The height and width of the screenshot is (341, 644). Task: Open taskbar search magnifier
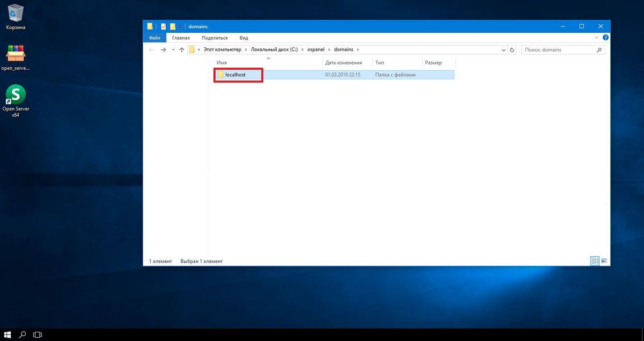(x=23, y=335)
